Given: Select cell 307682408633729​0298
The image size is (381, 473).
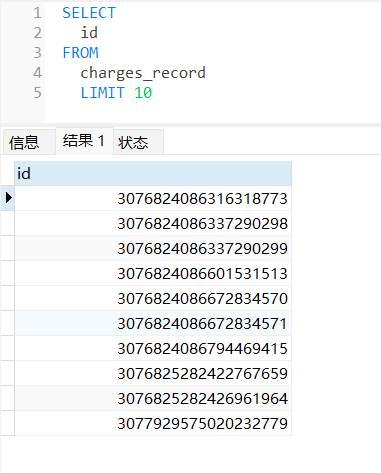Looking at the screenshot, I should click(153, 223).
